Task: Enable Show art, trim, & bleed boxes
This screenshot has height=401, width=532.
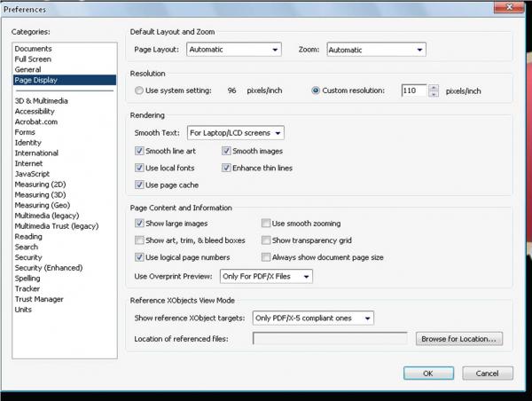Action: pos(139,240)
